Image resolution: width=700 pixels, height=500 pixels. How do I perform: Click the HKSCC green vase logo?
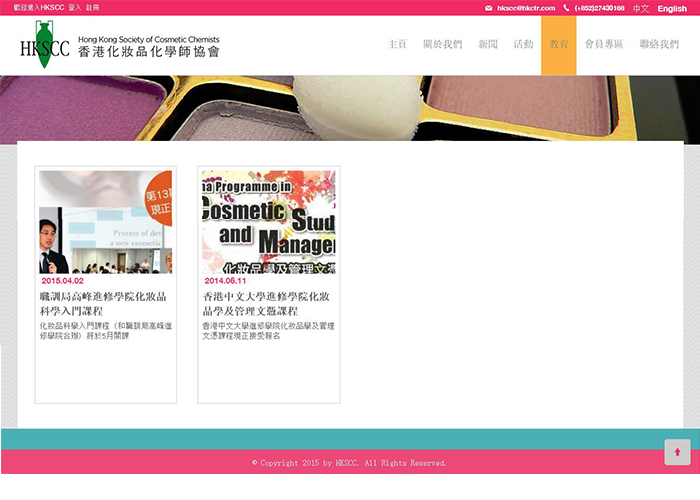(43, 44)
